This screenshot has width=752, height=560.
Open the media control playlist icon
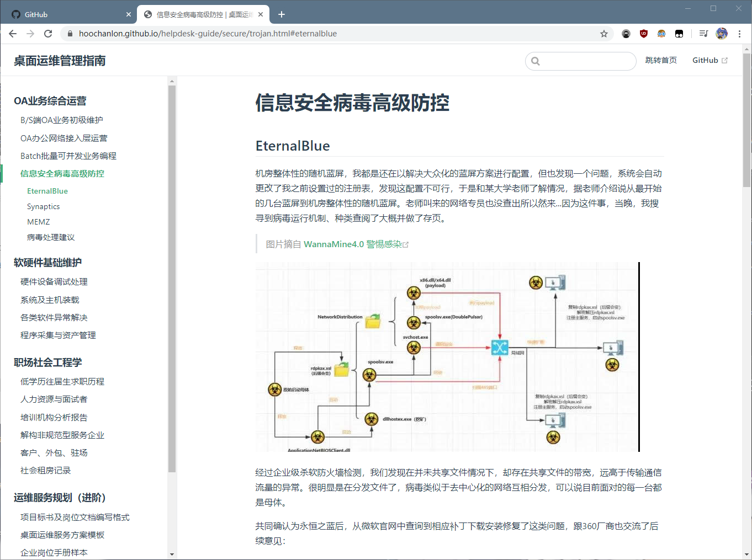point(703,34)
